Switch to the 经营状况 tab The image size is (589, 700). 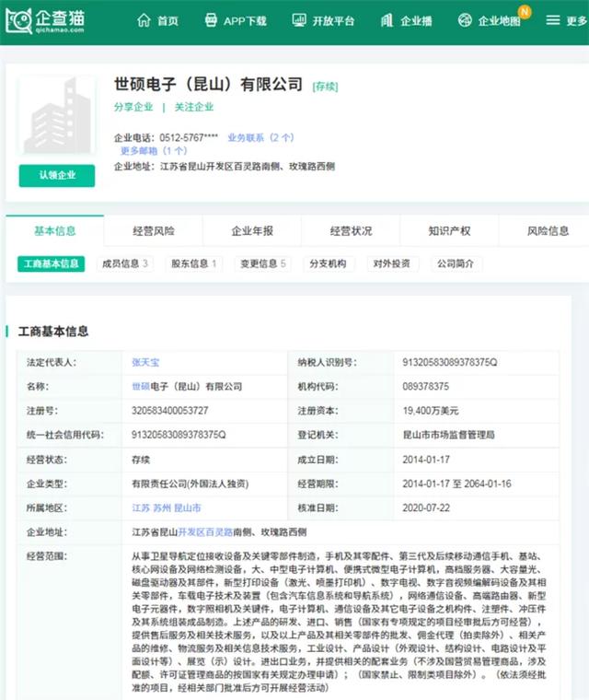[351, 231]
